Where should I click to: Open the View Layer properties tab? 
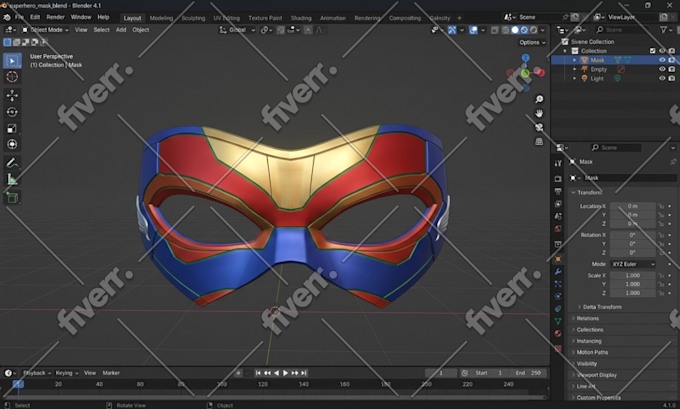coord(558,204)
